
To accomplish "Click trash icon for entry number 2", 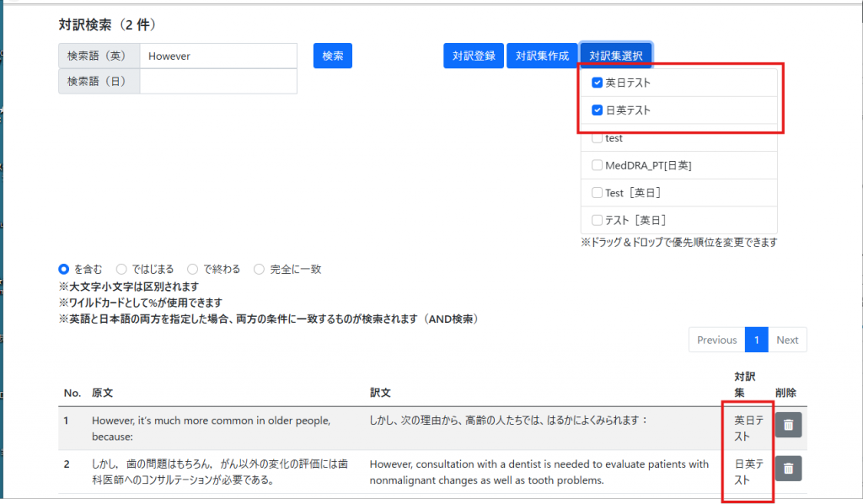I will pyautogui.click(x=788, y=468).
